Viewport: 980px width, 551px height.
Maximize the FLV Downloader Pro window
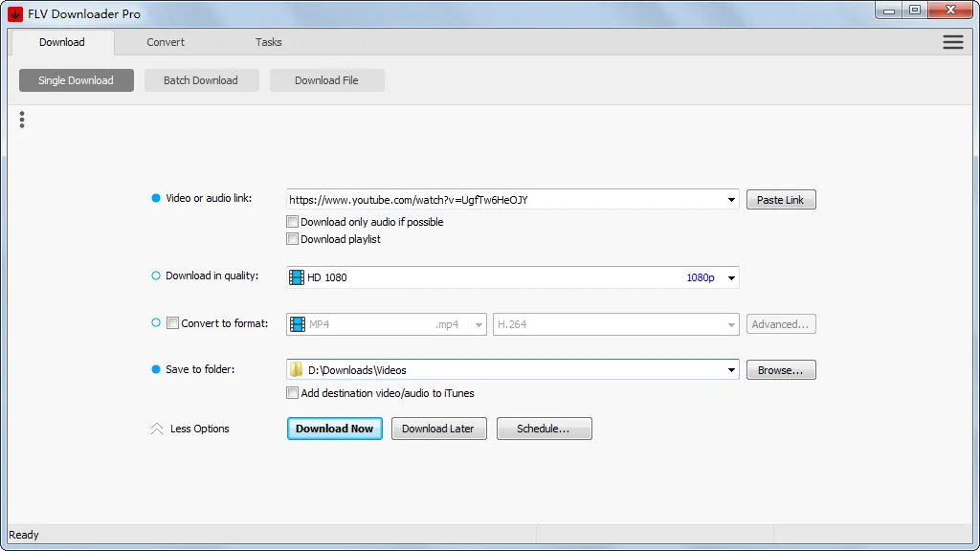point(914,10)
